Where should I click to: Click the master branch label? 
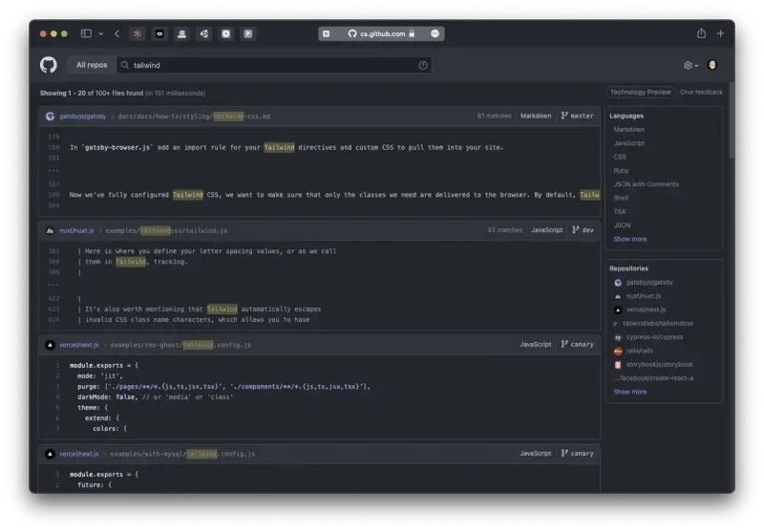578,116
